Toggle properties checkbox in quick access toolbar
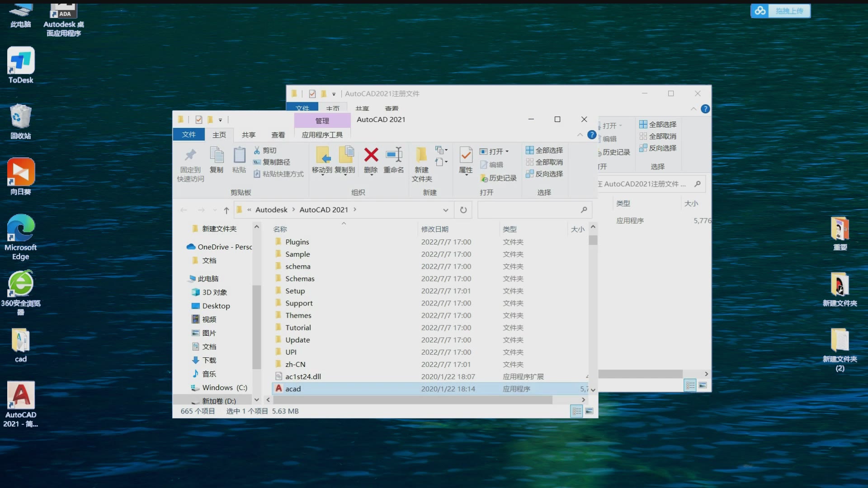This screenshot has width=868, height=488. click(199, 120)
